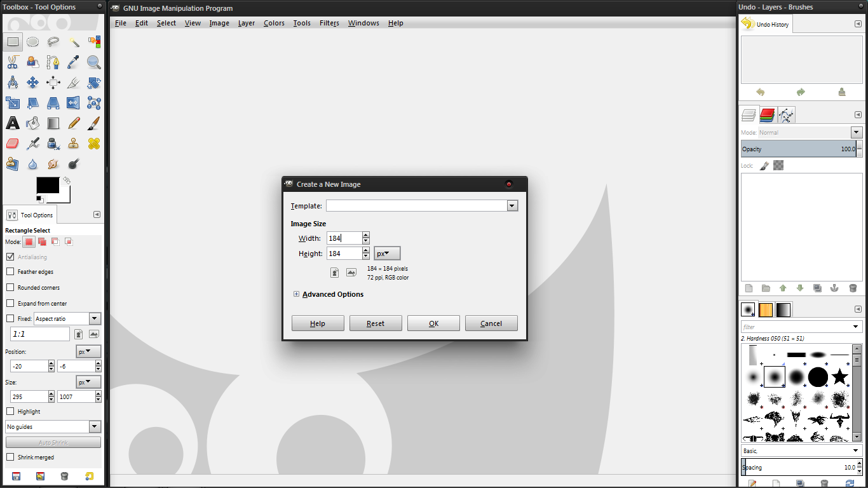Switch to the Undo History tab

point(766,24)
